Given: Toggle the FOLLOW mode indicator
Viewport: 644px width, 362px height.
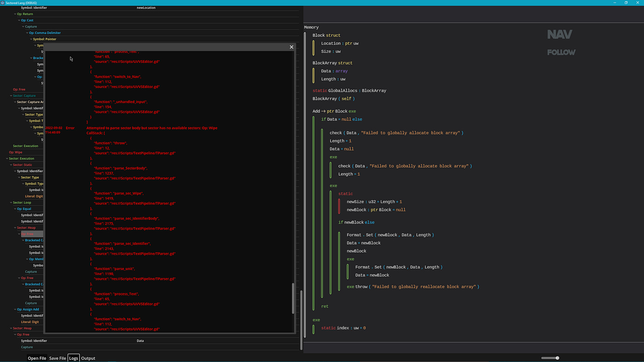Looking at the screenshot, I should point(561,52).
